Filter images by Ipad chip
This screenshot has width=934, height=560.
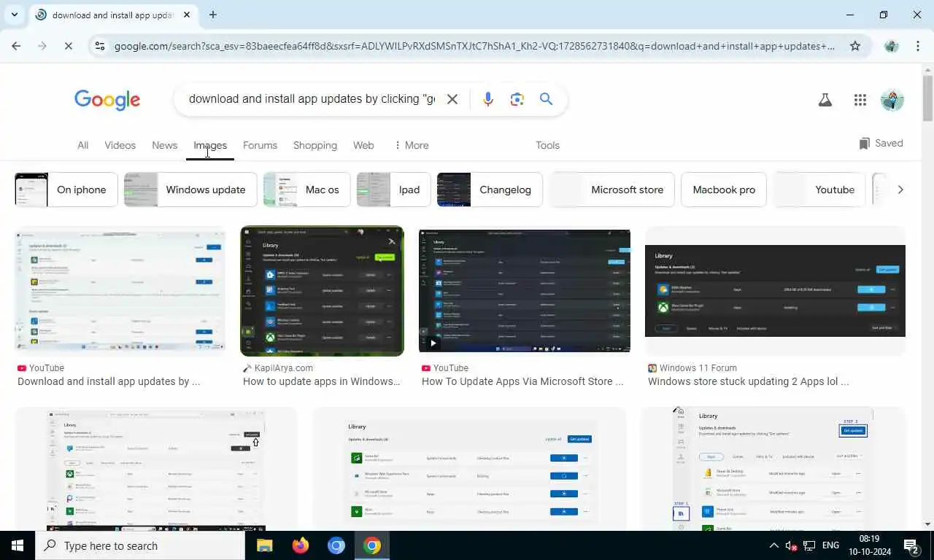pyautogui.click(x=394, y=190)
